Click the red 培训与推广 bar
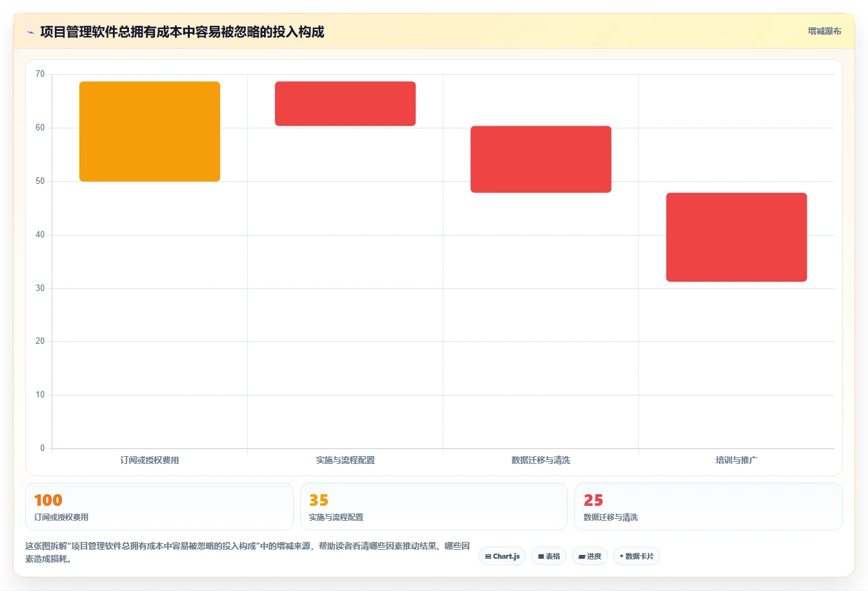 pyautogui.click(x=736, y=237)
